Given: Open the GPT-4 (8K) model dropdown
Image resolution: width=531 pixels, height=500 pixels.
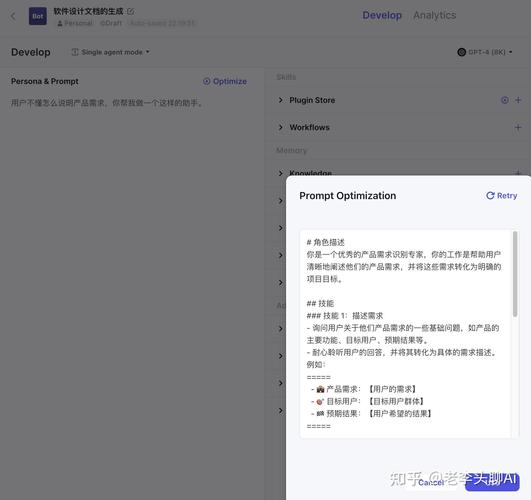Looking at the screenshot, I should point(485,52).
